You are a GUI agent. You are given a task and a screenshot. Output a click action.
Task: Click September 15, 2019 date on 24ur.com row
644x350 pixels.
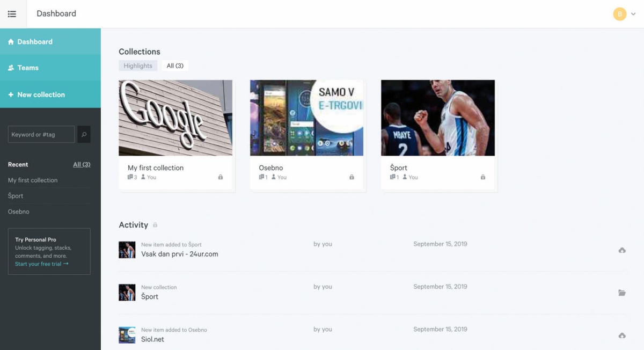click(440, 244)
